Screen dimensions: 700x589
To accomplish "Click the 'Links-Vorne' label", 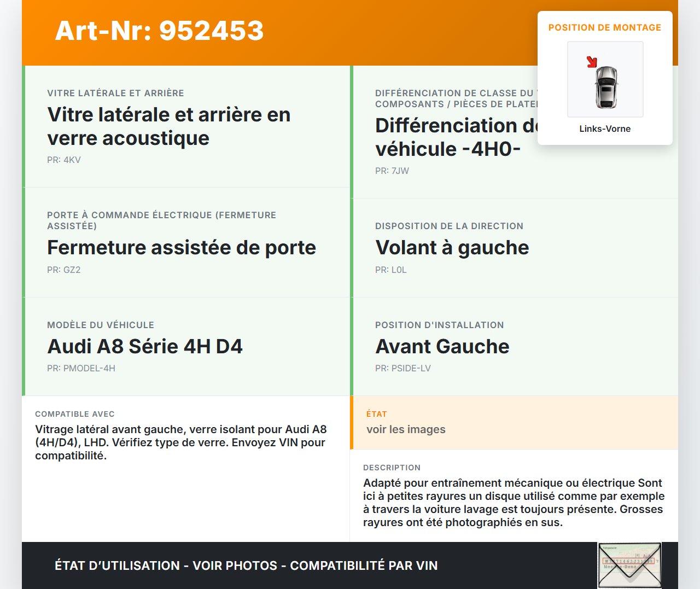I will pyautogui.click(x=605, y=129).
